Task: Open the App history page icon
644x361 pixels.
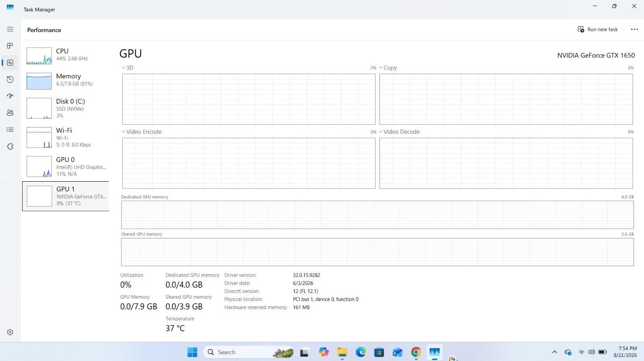Action: coord(10,80)
